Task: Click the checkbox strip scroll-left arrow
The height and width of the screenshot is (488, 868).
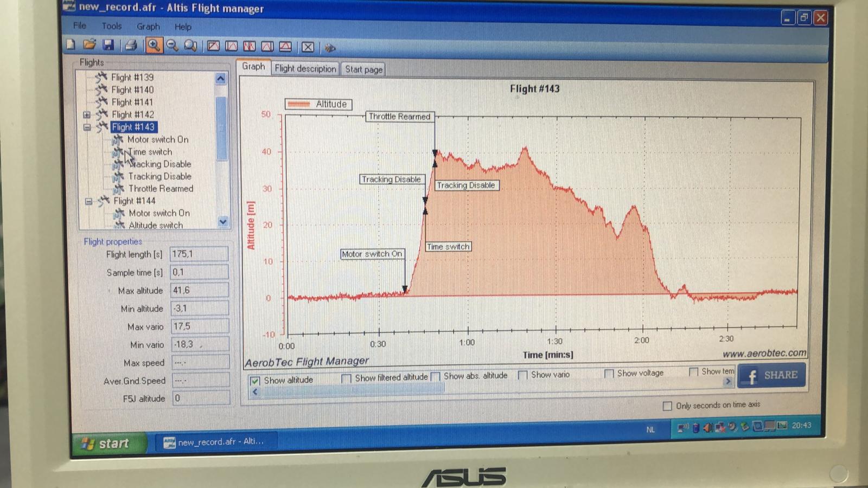Action: click(255, 391)
